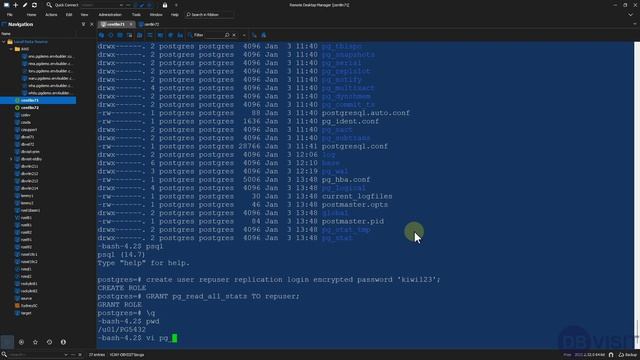The height and width of the screenshot is (360, 640).
Task: Click postmaster.pid in terminal listing
Action: click(353, 221)
